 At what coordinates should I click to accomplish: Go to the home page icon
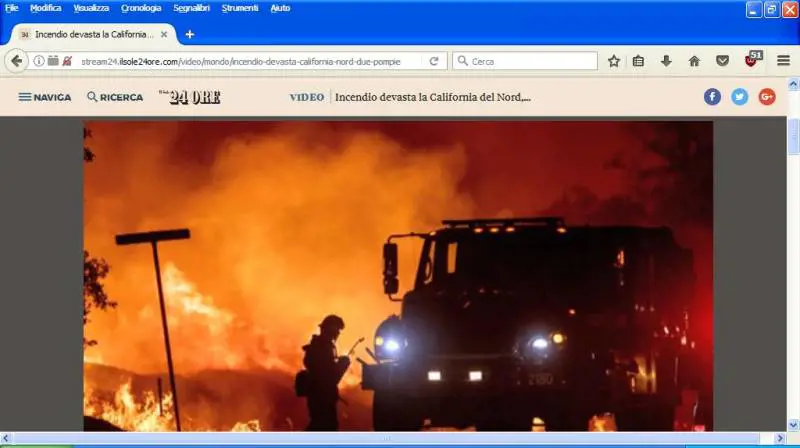(x=694, y=61)
